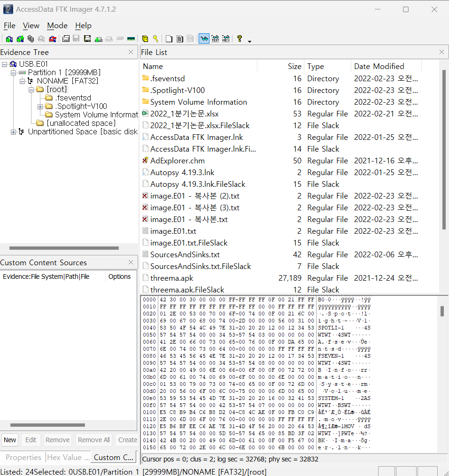The height and width of the screenshot is (476, 449).
Task: Click the Options column header
Action: tap(121, 276)
